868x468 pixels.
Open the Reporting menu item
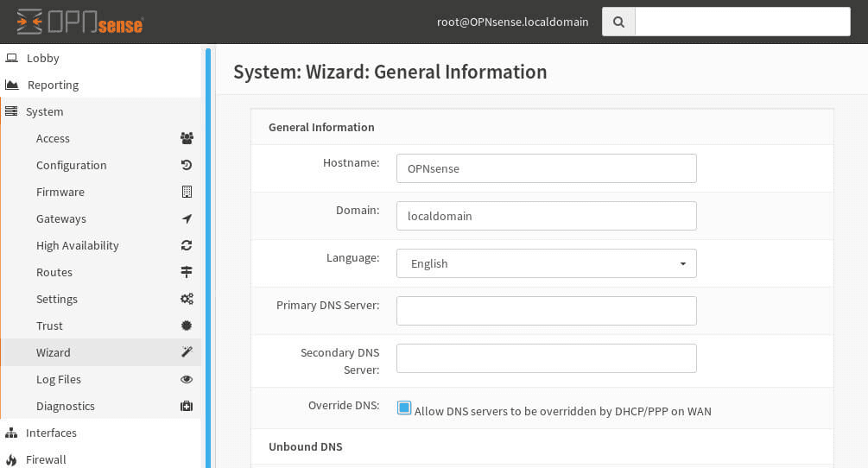click(x=53, y=85)
